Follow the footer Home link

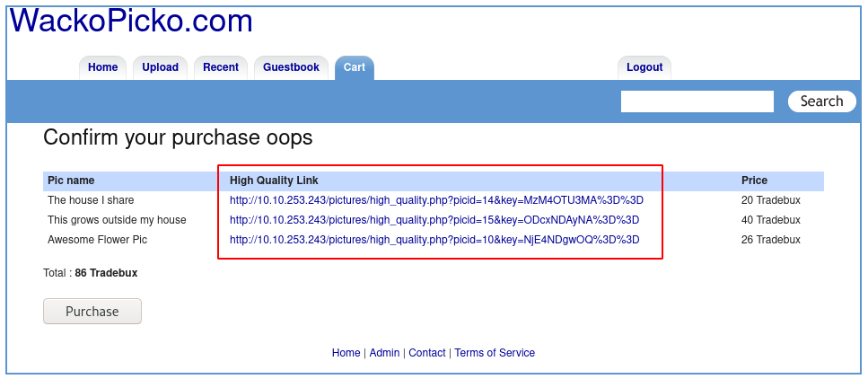[346, 353]
